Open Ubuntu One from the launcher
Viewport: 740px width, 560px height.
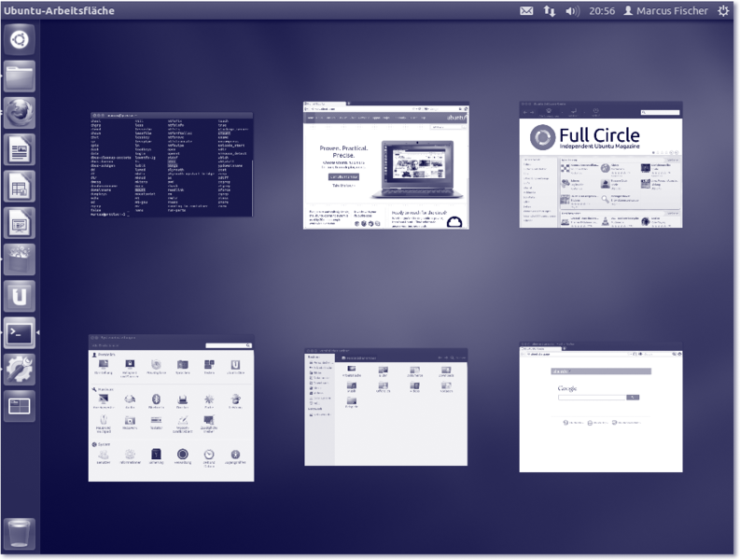[x=20, y=296]
